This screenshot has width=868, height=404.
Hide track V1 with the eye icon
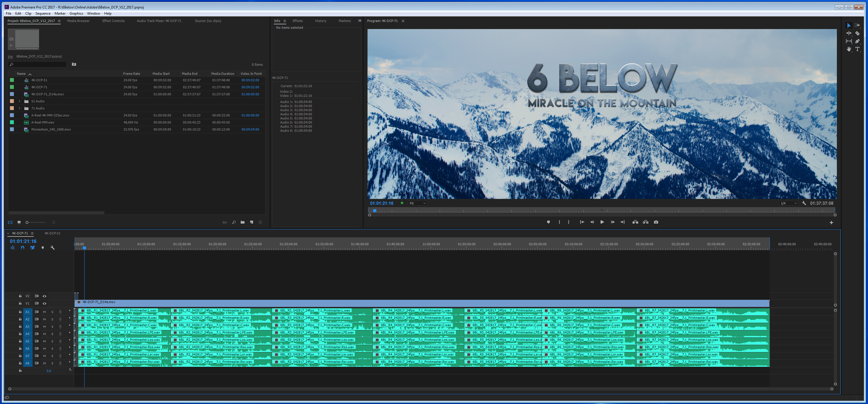(45, 304)
